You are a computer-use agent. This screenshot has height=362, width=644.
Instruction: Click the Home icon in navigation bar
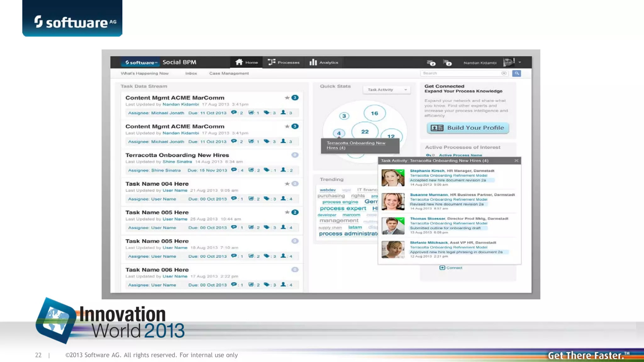coord(239,62)
